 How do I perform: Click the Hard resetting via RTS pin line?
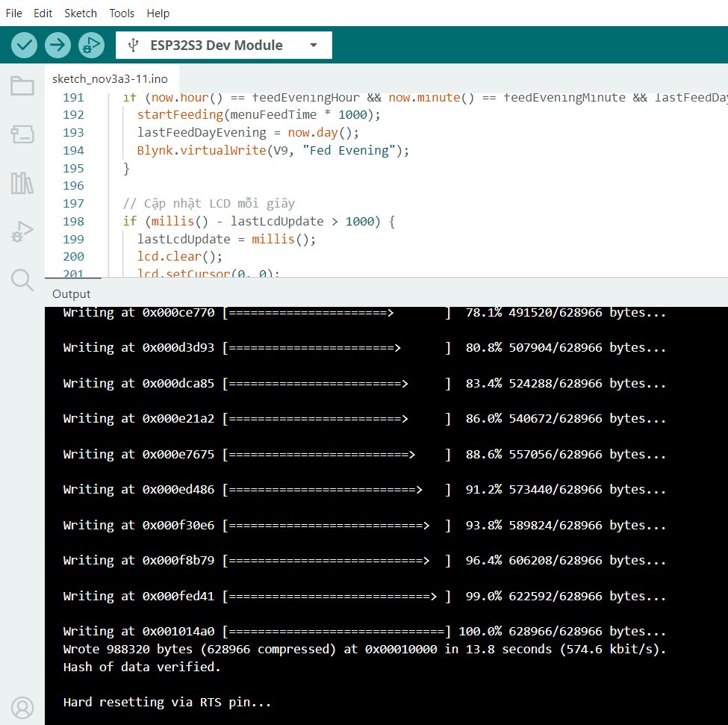(167, 703)
